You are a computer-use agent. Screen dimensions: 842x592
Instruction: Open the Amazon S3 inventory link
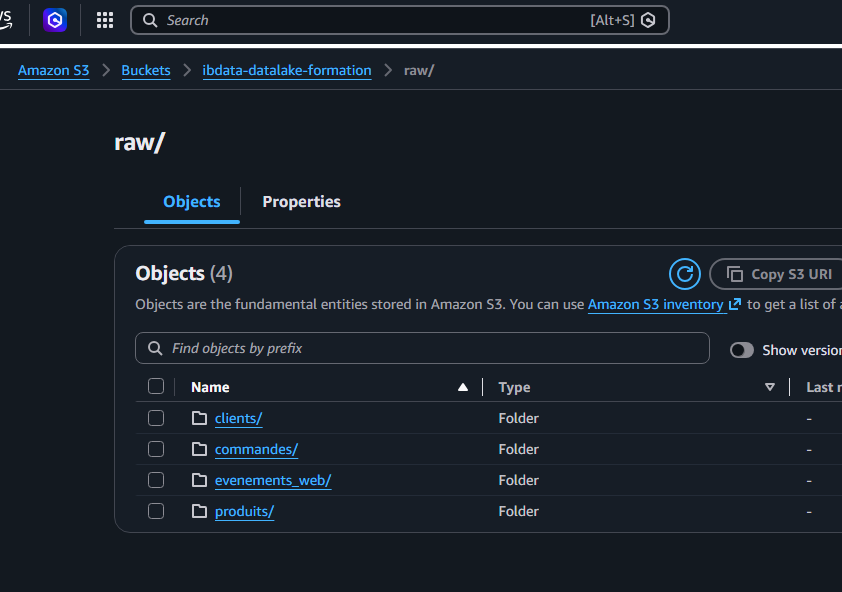coord(656,305)
